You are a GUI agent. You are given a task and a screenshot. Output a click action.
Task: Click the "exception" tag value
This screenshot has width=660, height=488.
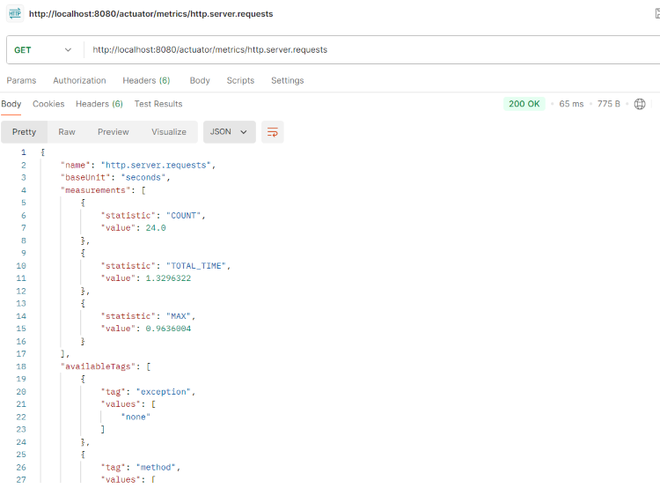164,392
